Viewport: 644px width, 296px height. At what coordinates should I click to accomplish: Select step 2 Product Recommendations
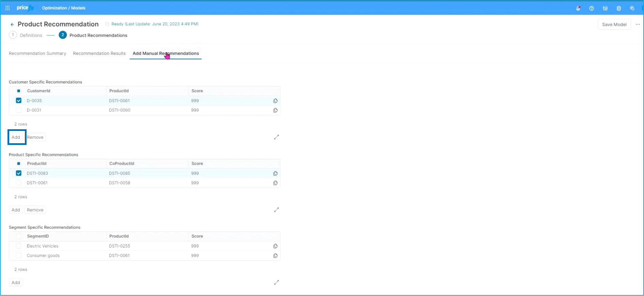[93, 35]
